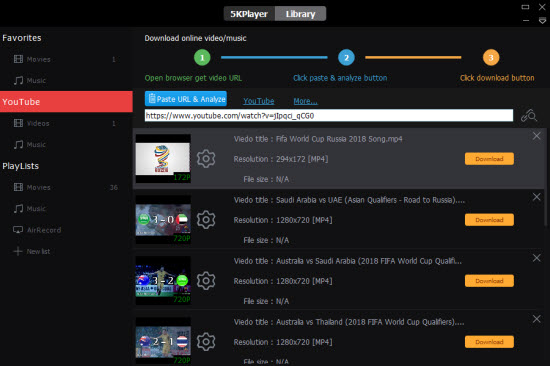Open the dropdown menu icon below the close button
This screenshot has height=366, width=550.
542,21
